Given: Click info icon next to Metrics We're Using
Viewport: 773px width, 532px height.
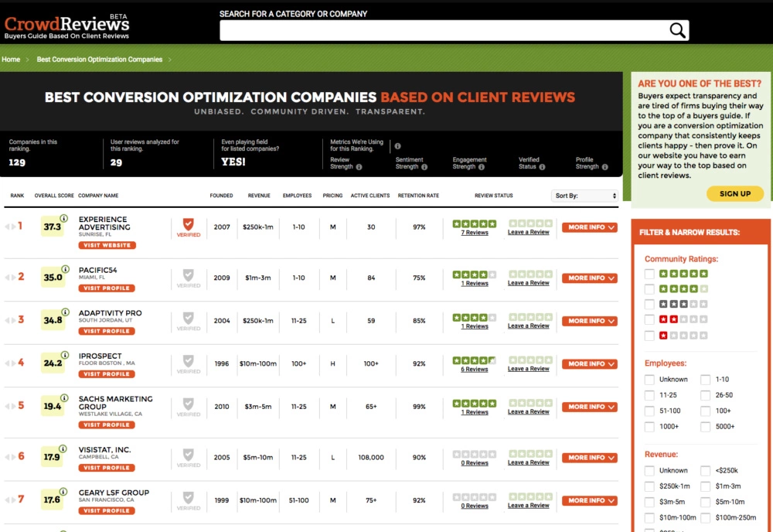Looking at the screenshot, I should coord(397,146).
